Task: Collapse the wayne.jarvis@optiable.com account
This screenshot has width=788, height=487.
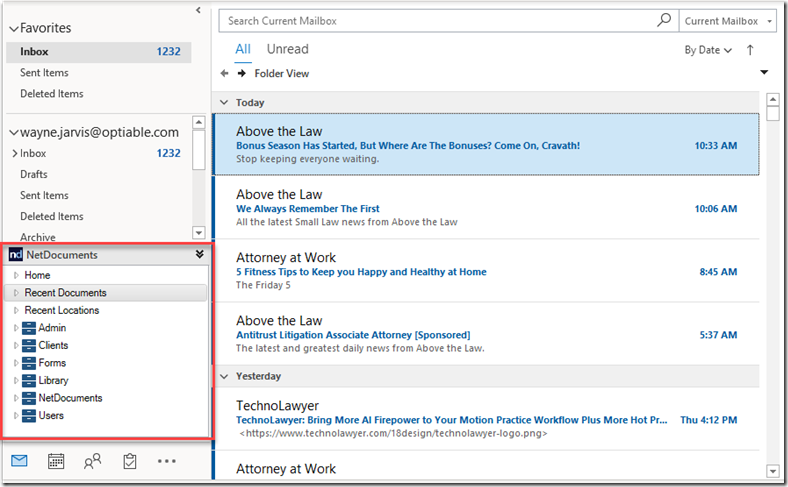Action: 14,133
